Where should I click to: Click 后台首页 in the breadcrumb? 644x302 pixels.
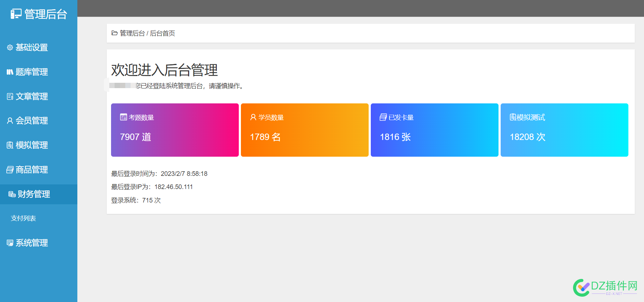163,33
